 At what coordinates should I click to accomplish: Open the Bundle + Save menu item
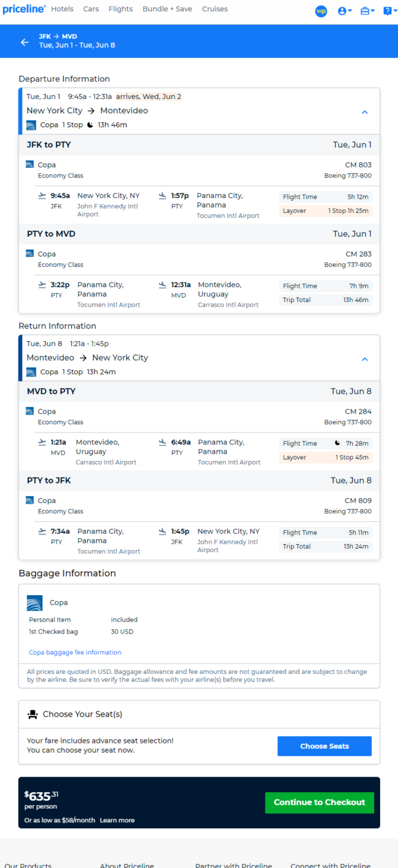click(x=168, y=9)
